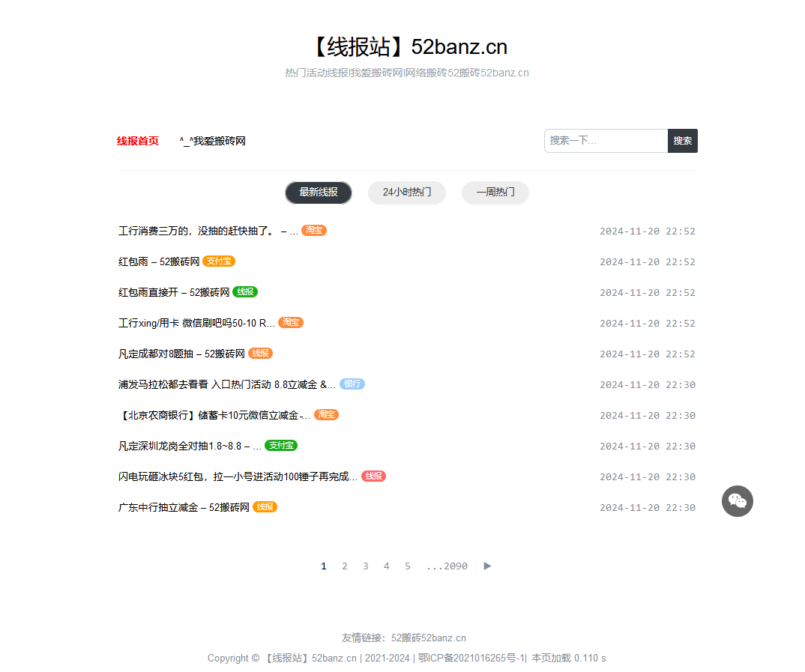The image size is (805, 672).
Task: Open post 【北京农商银行】储蓄卡10元微信立减金
Action: (214, 416)
